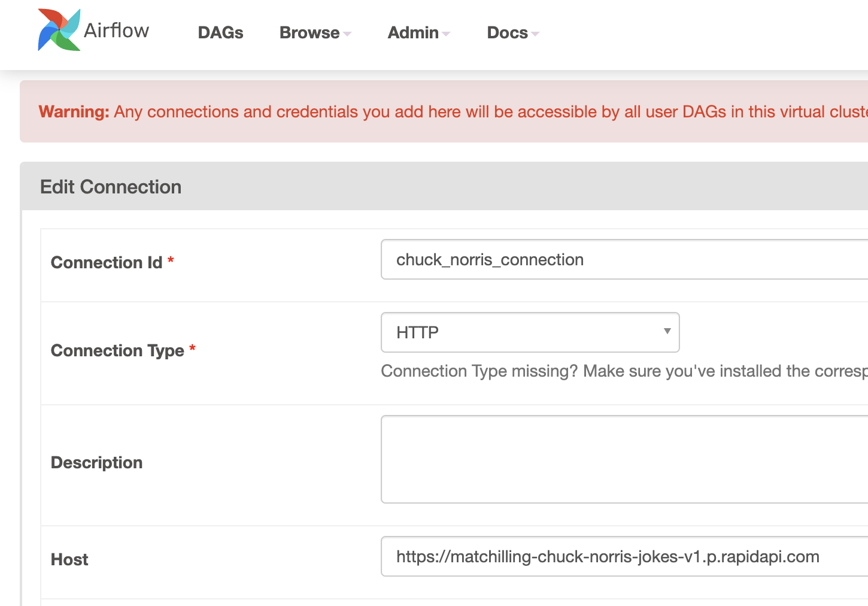Click the 'Edit Connection' heading
Screen dimensions: 868x606
click(111, 187)
